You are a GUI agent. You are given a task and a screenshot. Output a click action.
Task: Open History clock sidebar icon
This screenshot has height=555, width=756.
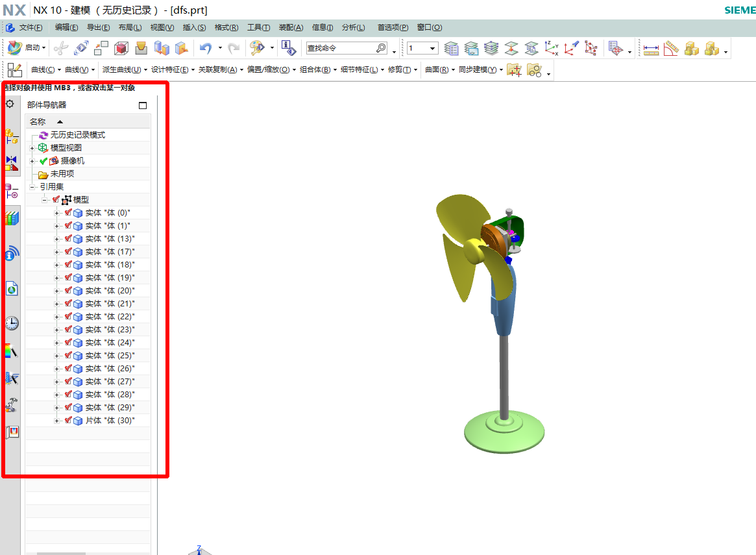coord(12,323)
